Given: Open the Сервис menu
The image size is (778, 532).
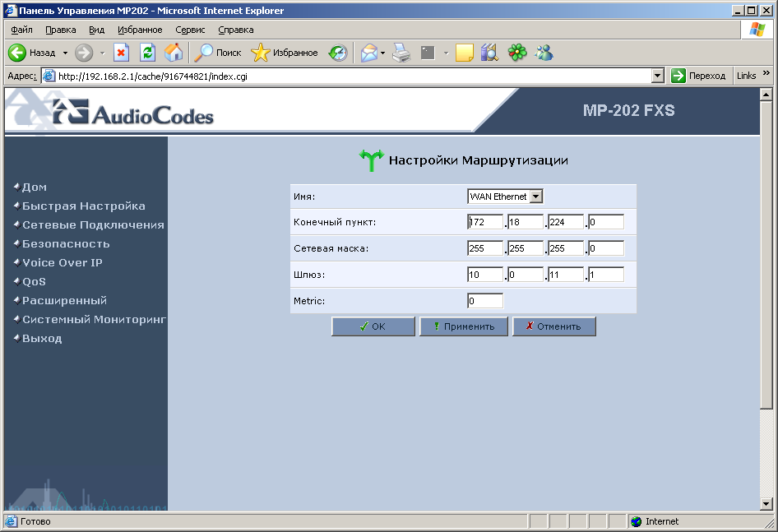Looking at the screenshot, I should tap(190, 30).
